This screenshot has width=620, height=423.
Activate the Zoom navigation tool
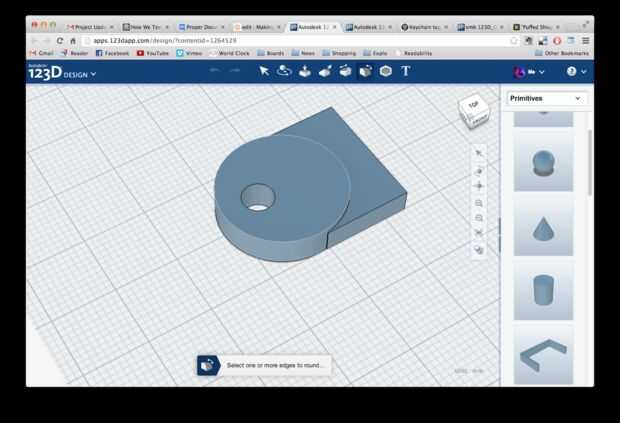point(479,203)
